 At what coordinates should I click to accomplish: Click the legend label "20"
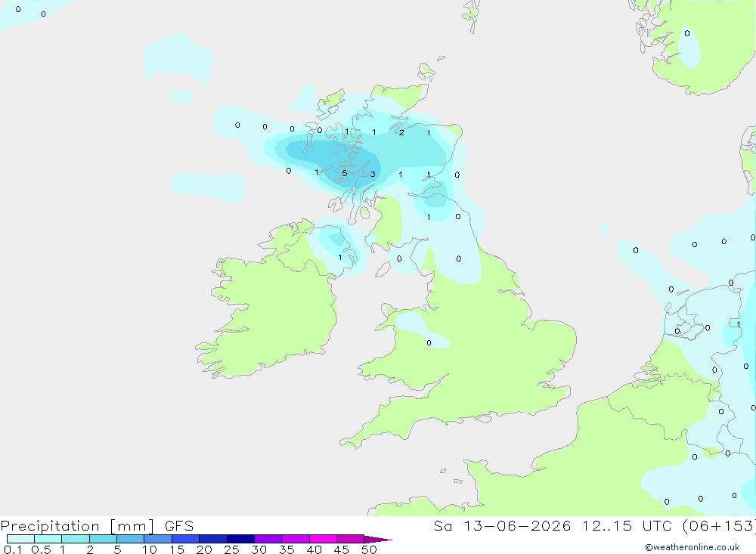[204, 549]
